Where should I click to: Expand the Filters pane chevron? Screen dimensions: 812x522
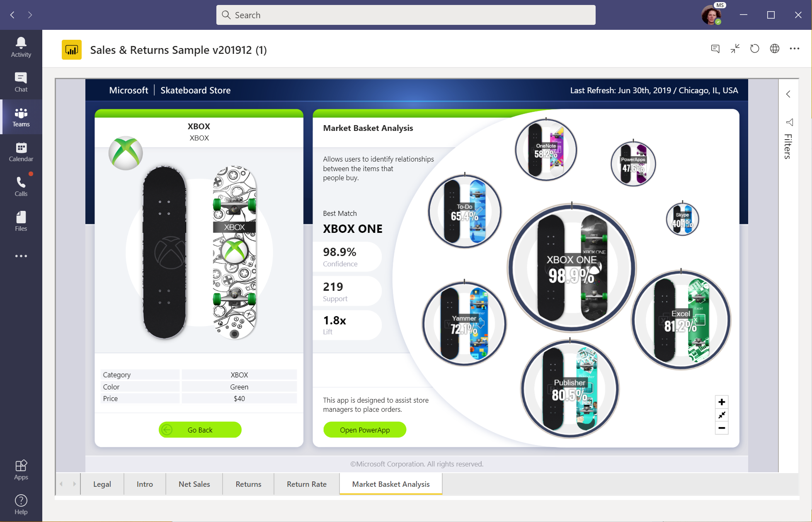788,94
